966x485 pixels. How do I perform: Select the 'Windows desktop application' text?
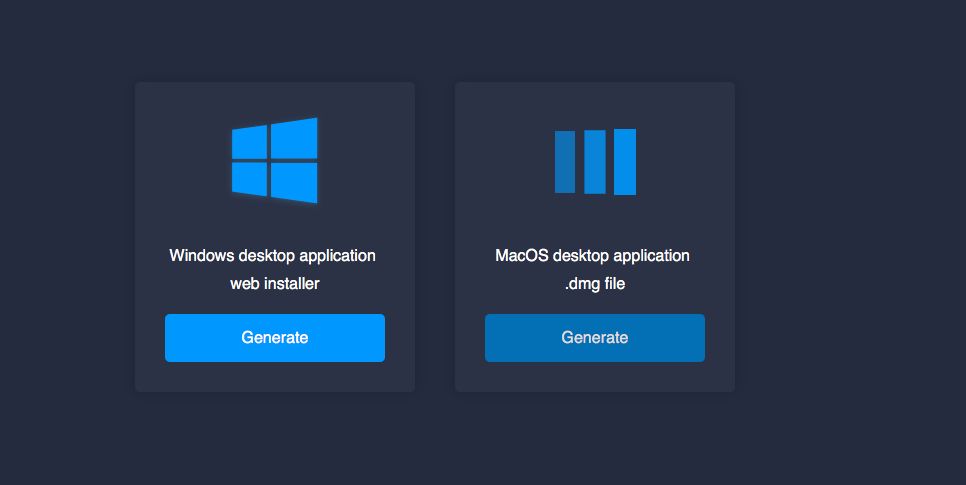[x=272, y=256]
